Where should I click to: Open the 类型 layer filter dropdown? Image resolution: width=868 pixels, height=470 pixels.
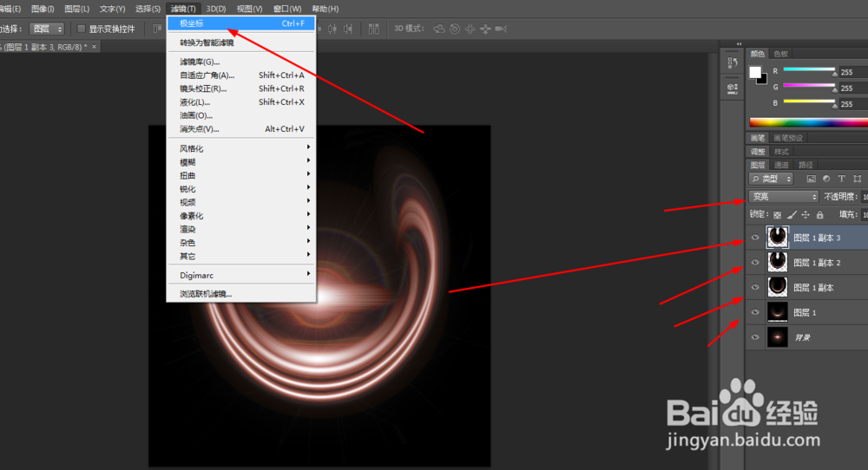(x=772, y=179)
